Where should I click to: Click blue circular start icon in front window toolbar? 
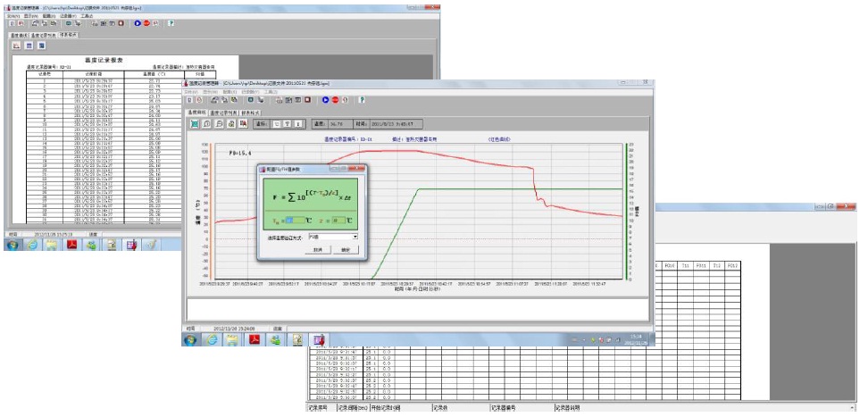point(325,100)
